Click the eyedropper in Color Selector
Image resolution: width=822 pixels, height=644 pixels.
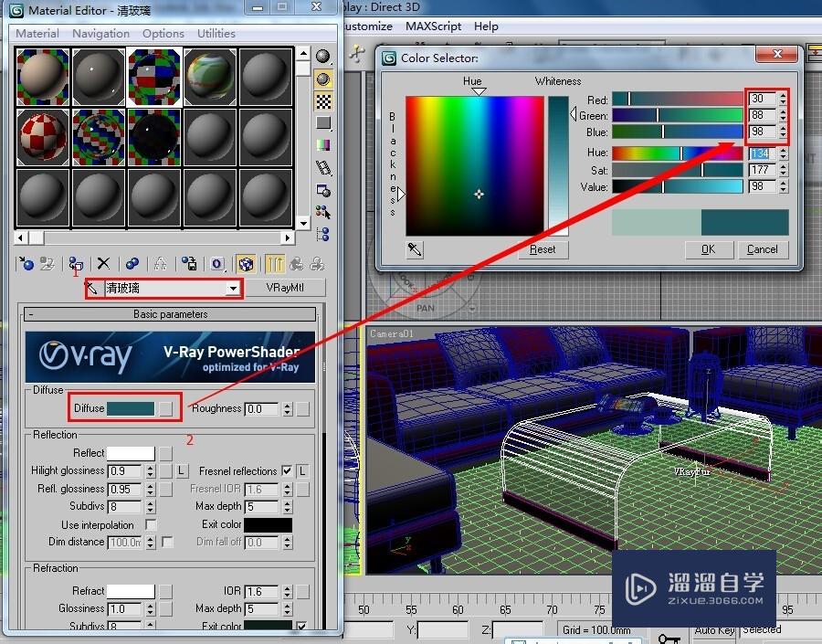[415, 249]
